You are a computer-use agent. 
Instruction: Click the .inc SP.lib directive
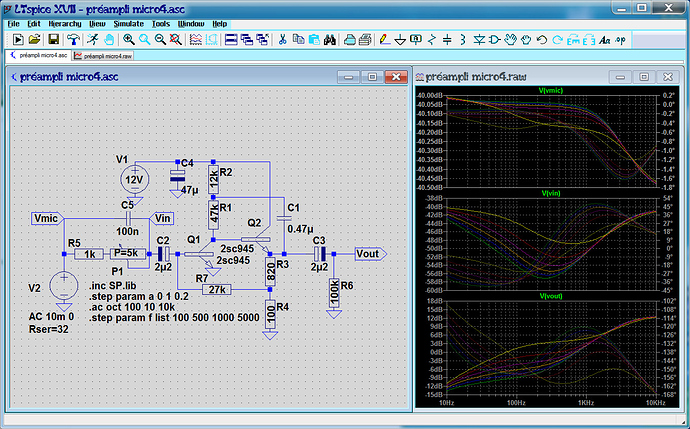pyautogui.click(x=113, y=286)
